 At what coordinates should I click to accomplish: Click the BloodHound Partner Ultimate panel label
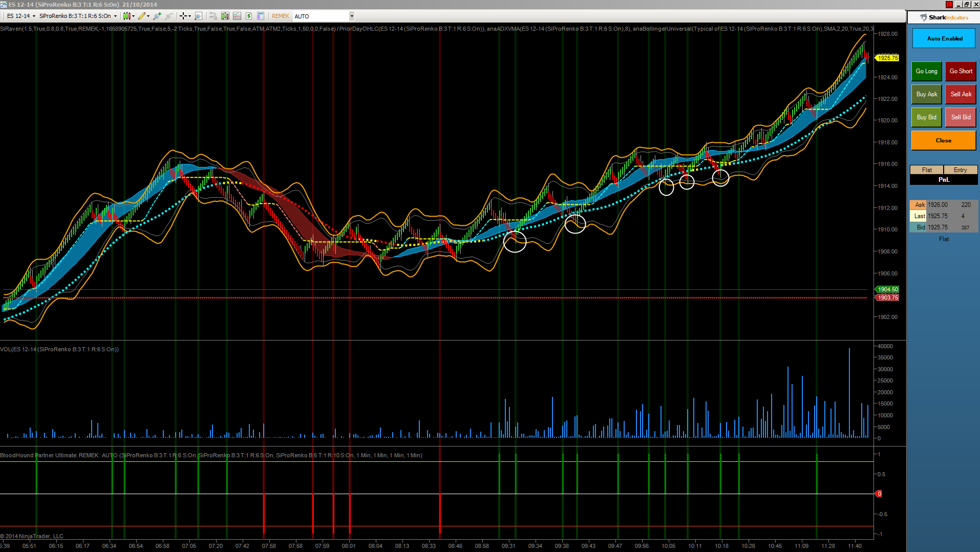pyautogui.click(x=211, y=455)
